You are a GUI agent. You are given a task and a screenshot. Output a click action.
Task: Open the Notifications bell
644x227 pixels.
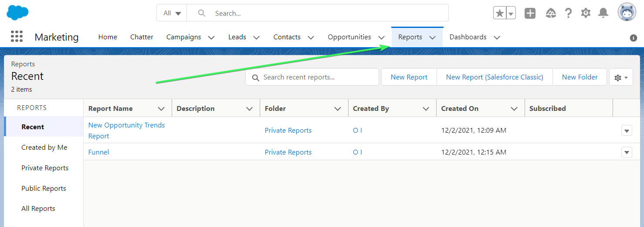point(603,13)
